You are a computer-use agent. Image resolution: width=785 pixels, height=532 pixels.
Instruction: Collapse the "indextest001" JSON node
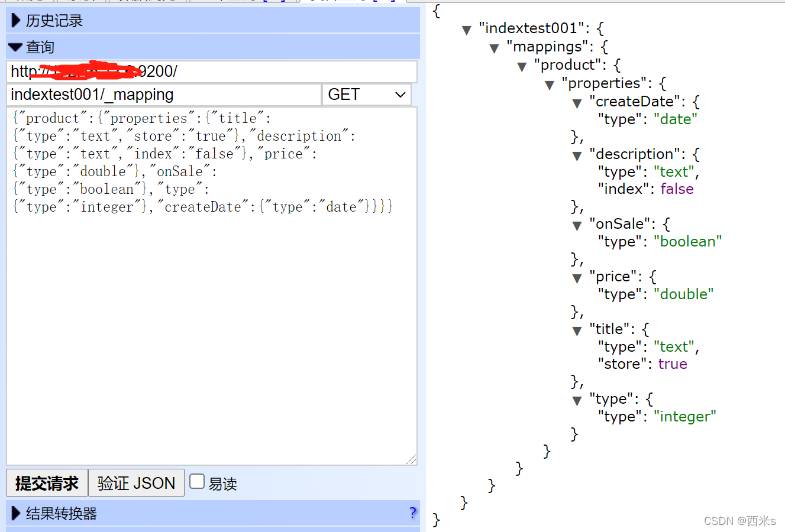tap(466, 30)
